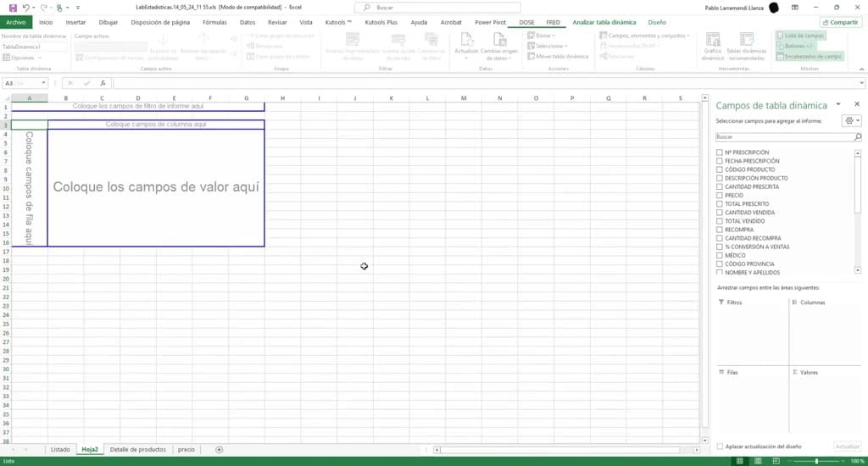Enable Aplazar actualización del diseño checkbox

[x=720, y=446]
